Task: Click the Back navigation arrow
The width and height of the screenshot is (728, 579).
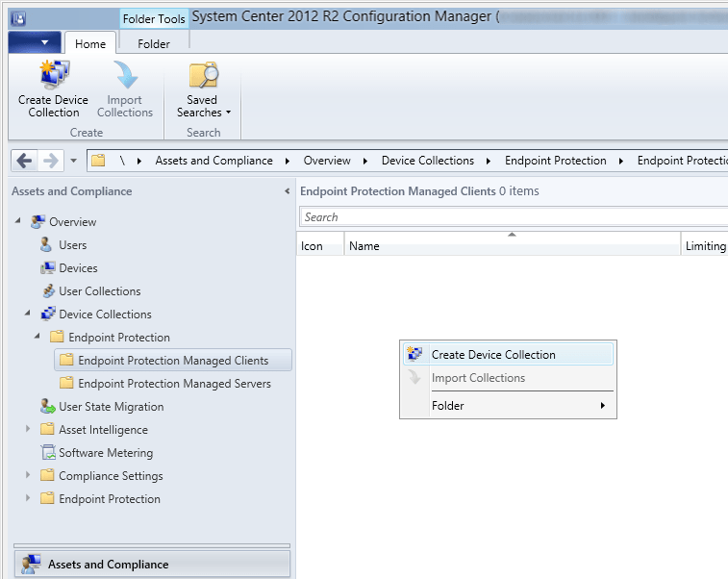Action: click(24, 162)
